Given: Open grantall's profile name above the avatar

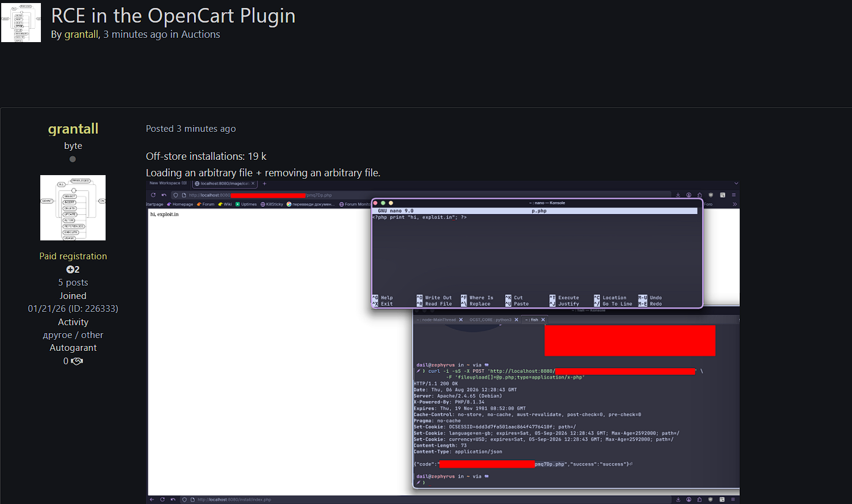Looking at the screenshot, I should (x=73, y=129).
